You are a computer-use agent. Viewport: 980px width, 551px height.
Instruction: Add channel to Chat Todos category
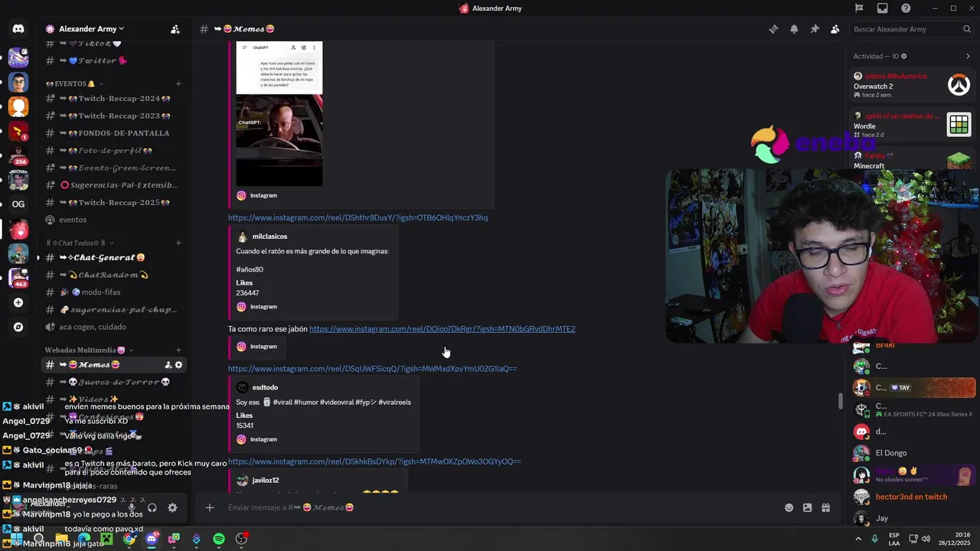pyautogui.click(x=178, y=243)
